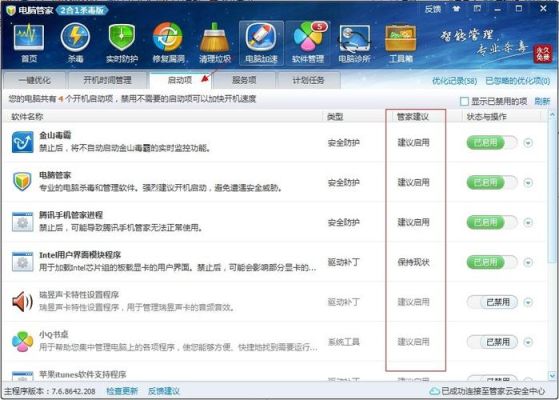Expand options arrow for 瑞昱声卡 row
This screenshot has width=559, height=400.
[528, 303]
